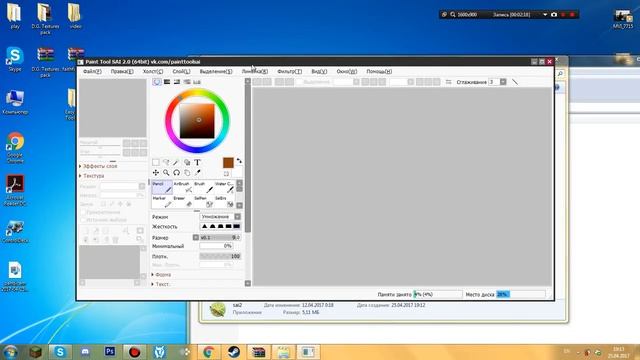The height and width of the screenshot is (360, 640).
Task: Select the Hand pan tool
Action: [187, 173]
